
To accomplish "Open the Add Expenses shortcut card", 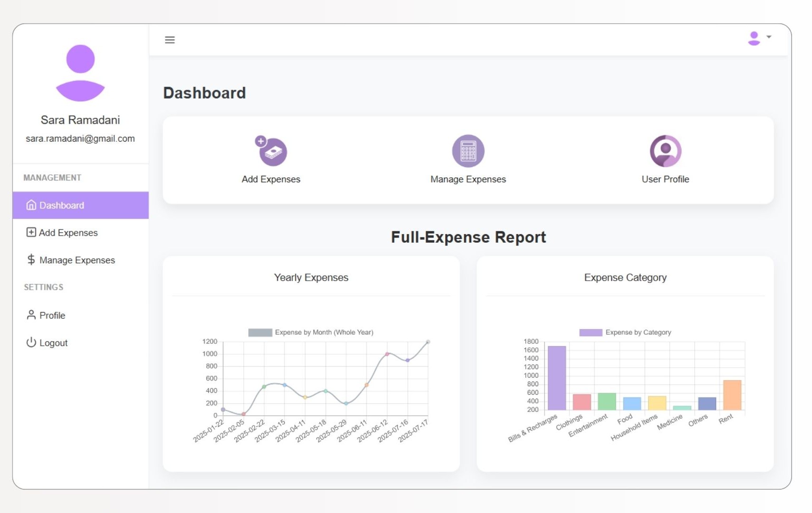I will click(271, 161).
